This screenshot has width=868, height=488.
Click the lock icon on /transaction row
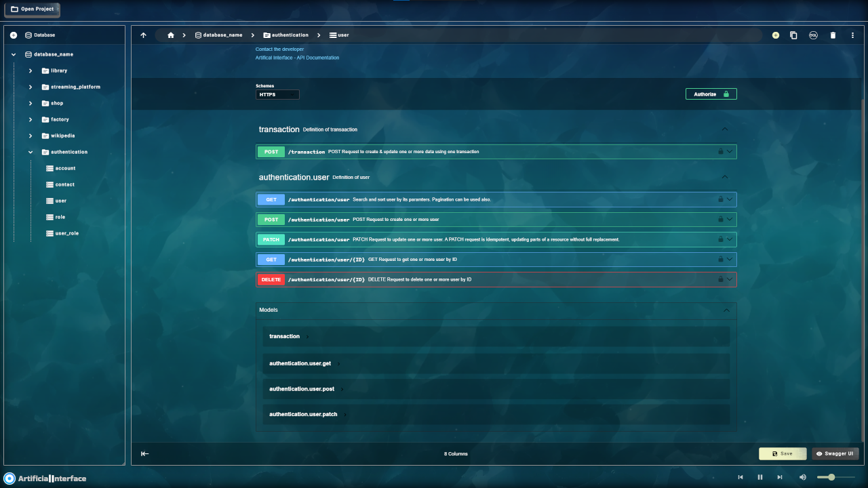[x=720, y=152]
